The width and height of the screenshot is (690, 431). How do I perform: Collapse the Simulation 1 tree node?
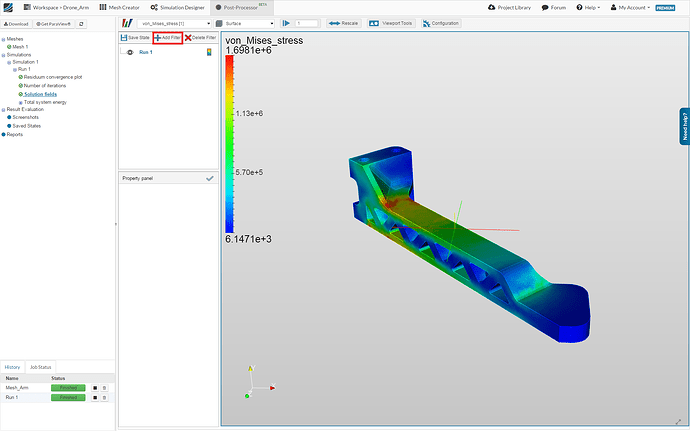(10, 62)
